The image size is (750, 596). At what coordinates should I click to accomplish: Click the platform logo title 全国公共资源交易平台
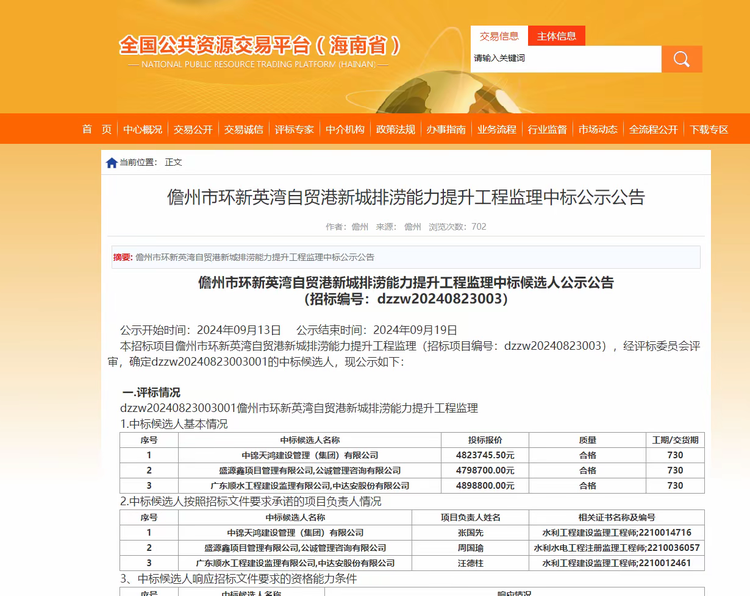[x=260, y=46]
